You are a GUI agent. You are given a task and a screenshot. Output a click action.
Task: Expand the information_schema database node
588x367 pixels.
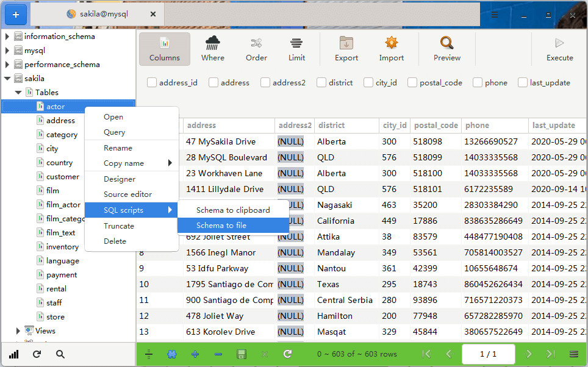(x=7, y=37)
